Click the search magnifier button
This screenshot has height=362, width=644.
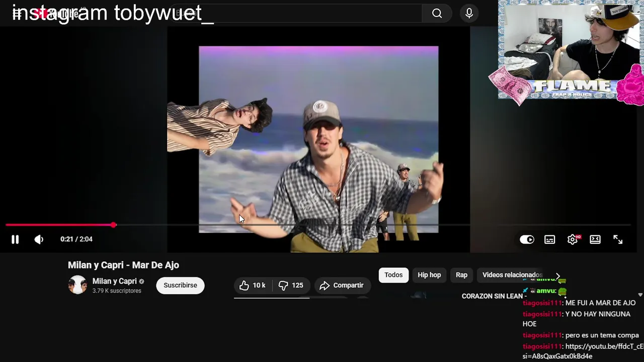[437, 14]
